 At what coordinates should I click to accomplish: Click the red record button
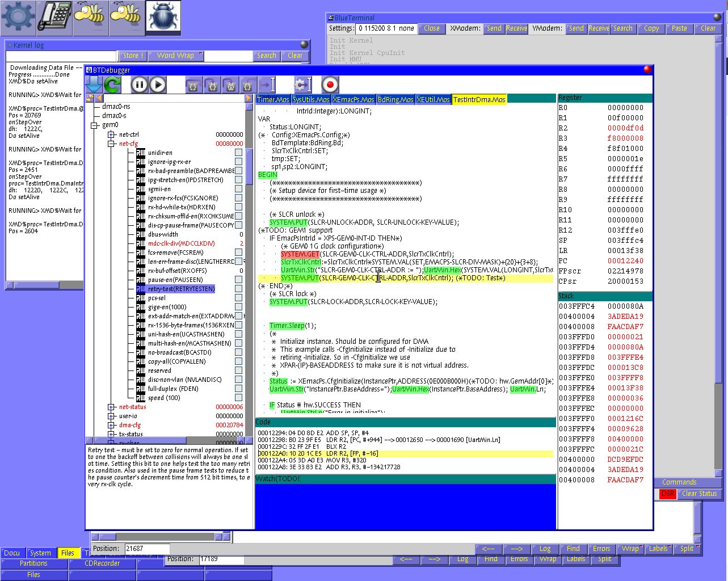[x=330, y=85]
